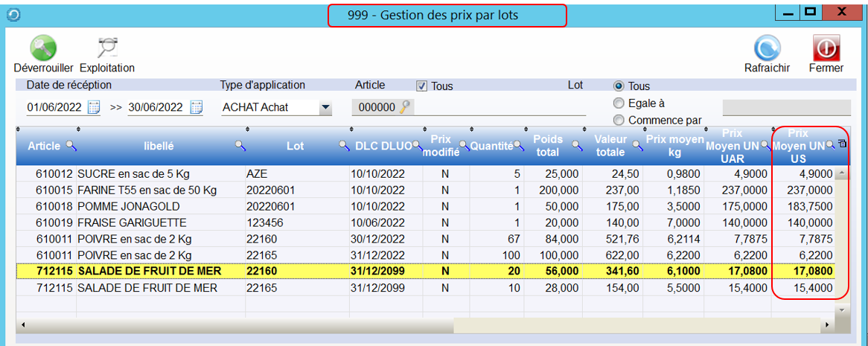Select the Lot Tous radio button
The width and height of the screenshot is (868, 346).
pyautogui.click(x=618, y=86)
